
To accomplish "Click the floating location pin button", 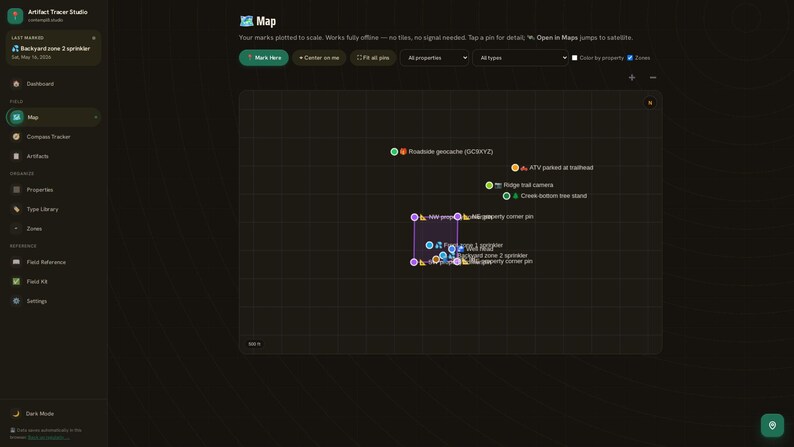I will point(772,425).
